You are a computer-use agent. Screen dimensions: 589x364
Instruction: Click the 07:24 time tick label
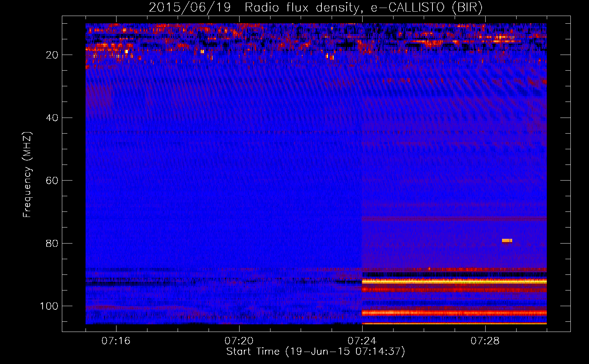coord(362,341)
